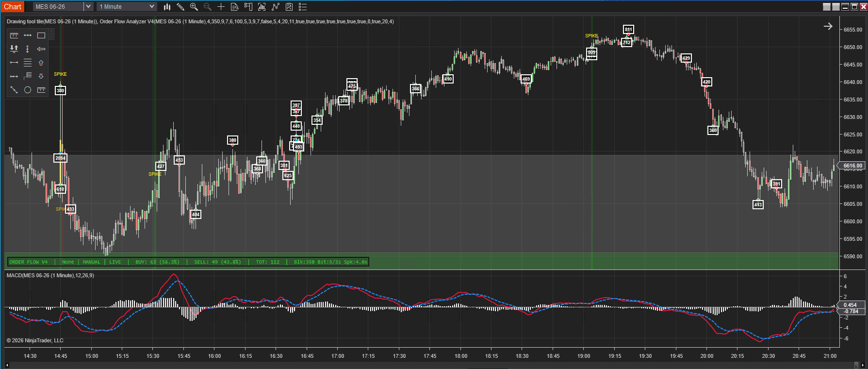Click horizontal scrollbar left arrow
Image resolution: width=868 pixels, height=369 pixels.
[x=7, y=365]
